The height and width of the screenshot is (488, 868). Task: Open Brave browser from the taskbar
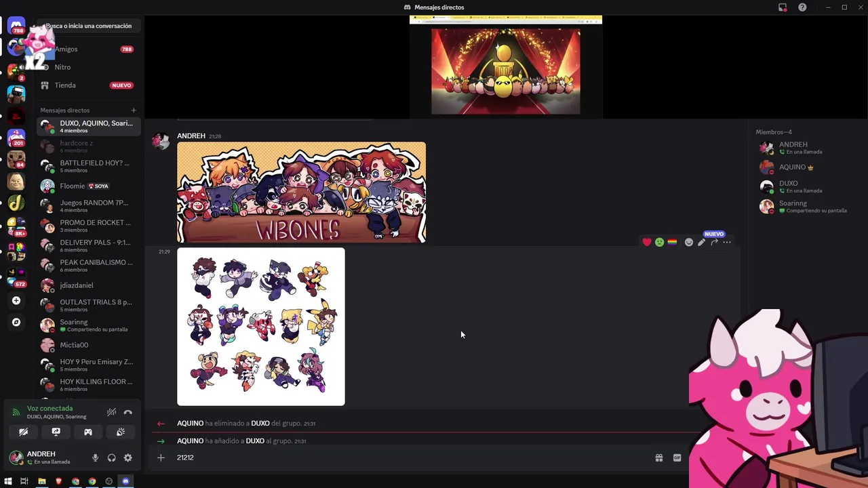pyautogui.click(x=58, y=481)
